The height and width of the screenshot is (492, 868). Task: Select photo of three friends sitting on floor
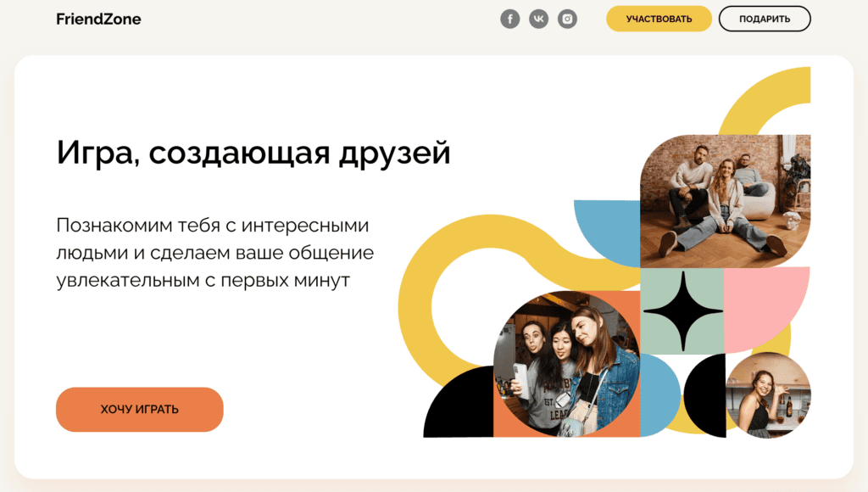[725, 201]
